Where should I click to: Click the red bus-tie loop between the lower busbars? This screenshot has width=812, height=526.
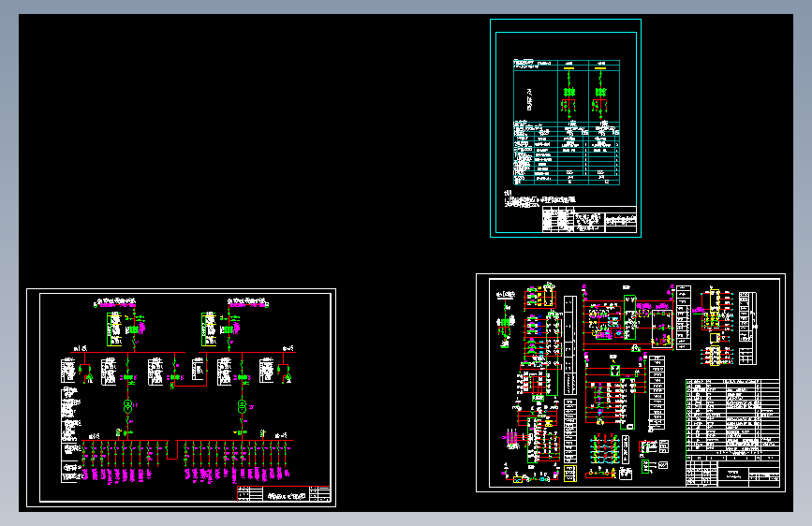pos(172,449)
